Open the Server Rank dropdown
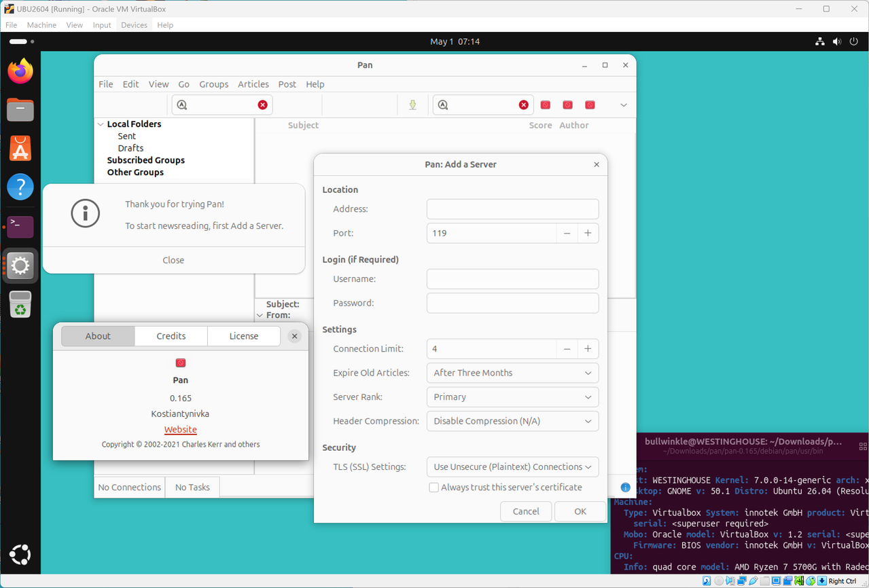Viewport: 869px width, 588px height. pyautogui.click(x=512, y=397)
